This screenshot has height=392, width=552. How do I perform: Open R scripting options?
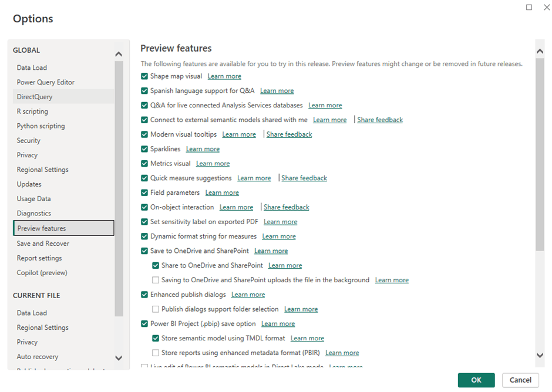[63, 111]
